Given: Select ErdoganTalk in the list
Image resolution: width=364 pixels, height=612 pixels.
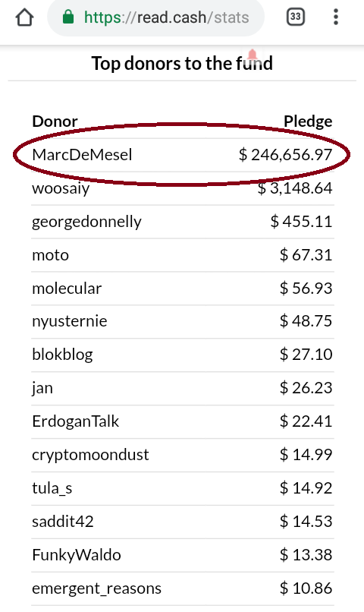Looking at the screenshot, I should [75, 421].
